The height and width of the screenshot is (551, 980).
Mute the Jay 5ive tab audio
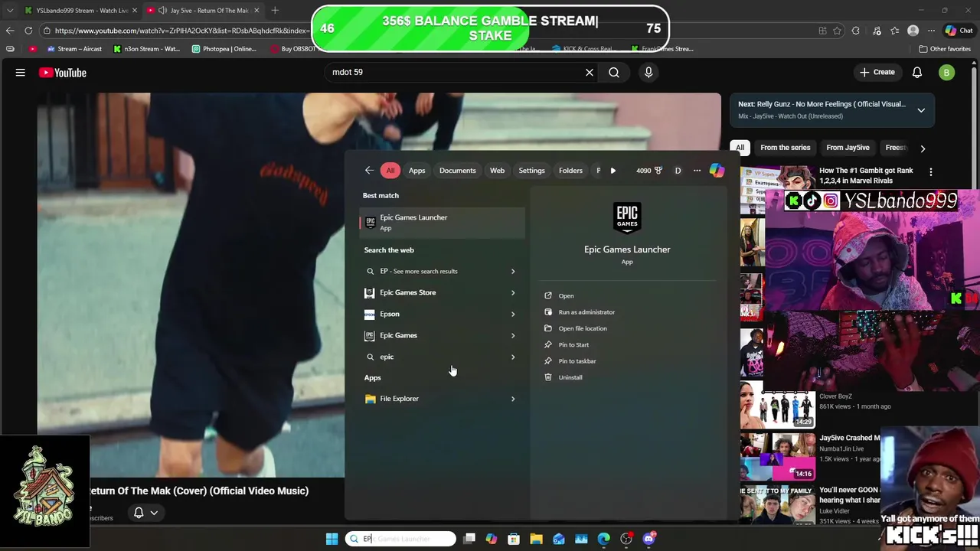click(162, 11)
